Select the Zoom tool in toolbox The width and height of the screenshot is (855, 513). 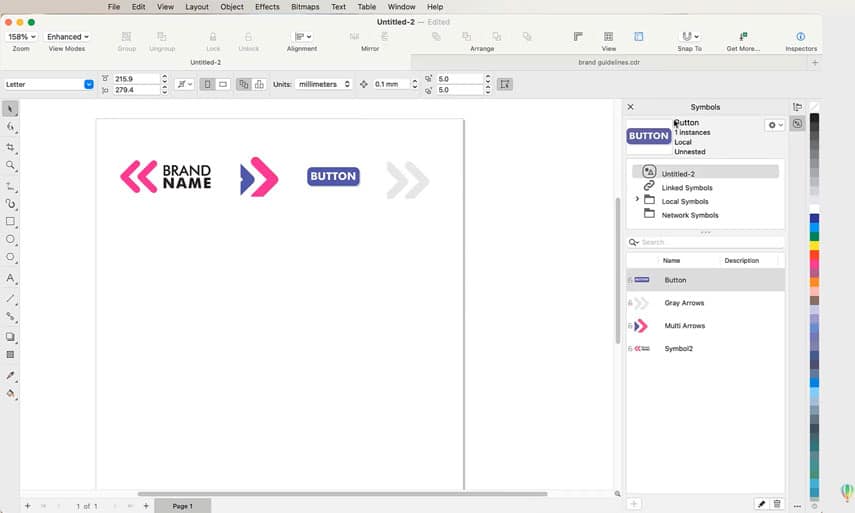[10, 166]
